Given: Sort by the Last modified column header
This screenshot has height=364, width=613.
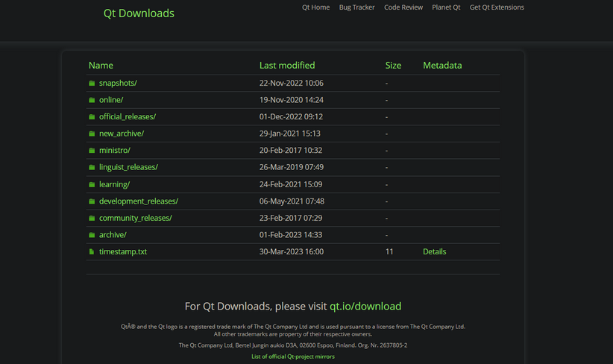Looking at the screenshot, I should (287, 66).
